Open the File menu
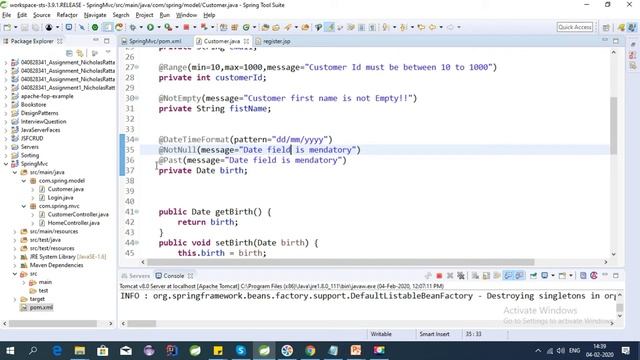Image resolution: width=640 pixels, height=360 pixels. [x=7, y=15]
